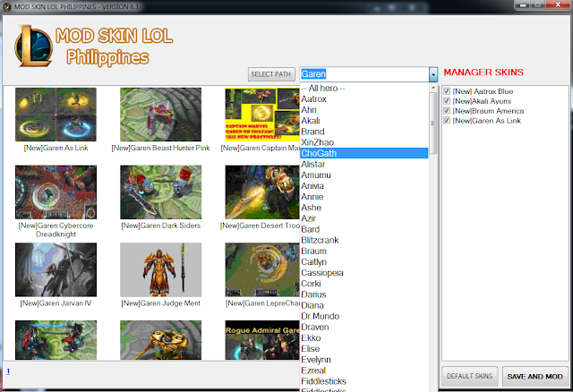Viewport: 573px width, 392px height.
Task: Uncheck the [New]Braum America skin
Action: pos(447,111)
